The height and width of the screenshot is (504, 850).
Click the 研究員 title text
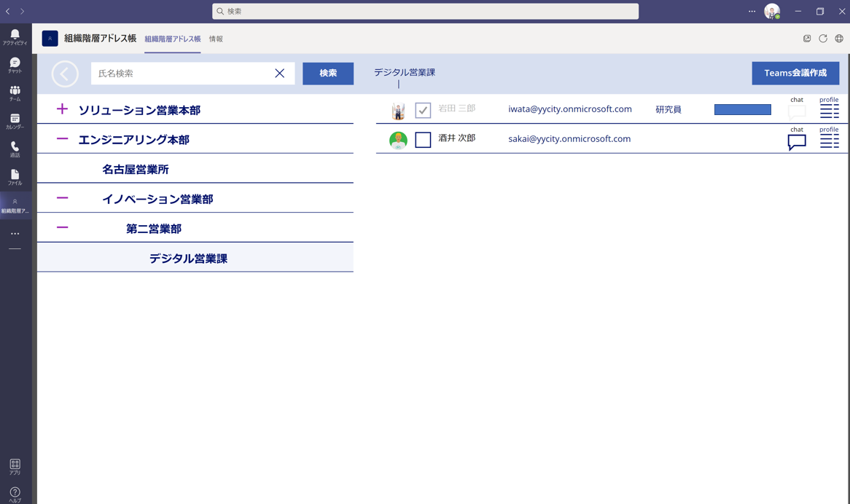[668, 109]
